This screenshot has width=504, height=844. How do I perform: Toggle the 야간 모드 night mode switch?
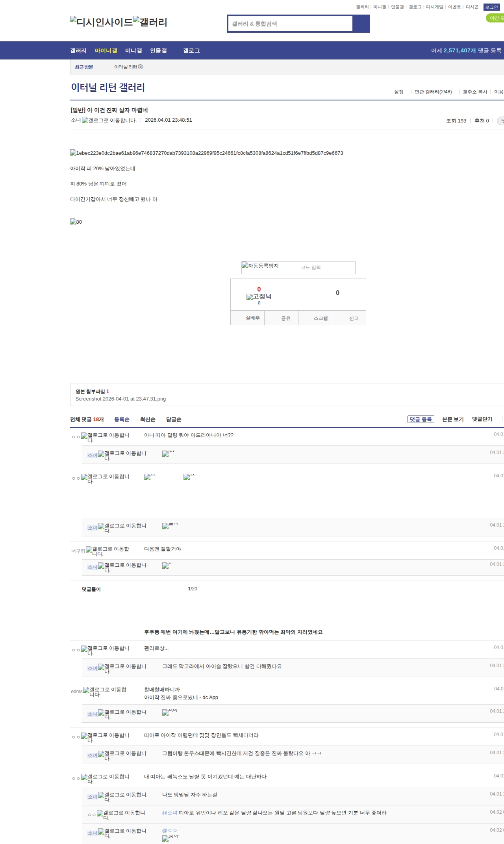495,18
